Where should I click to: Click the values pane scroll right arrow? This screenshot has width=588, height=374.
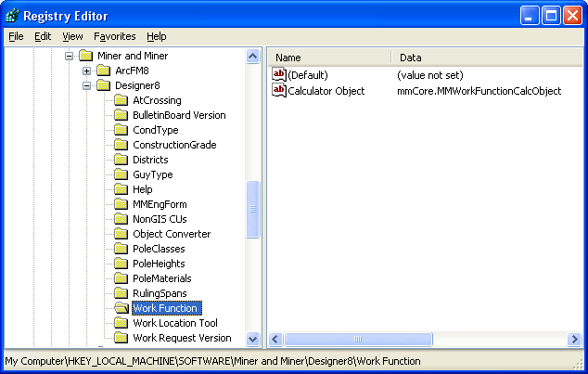[574, 339]
